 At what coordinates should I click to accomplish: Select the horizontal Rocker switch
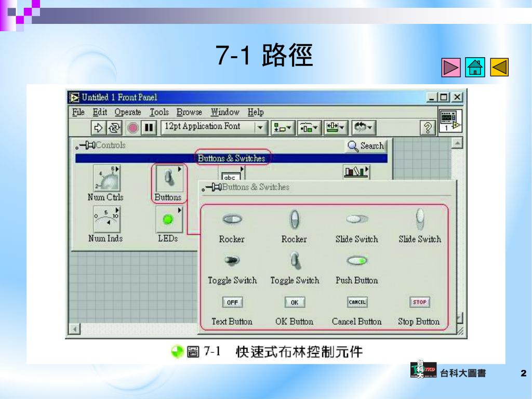(x=232, y=219)
